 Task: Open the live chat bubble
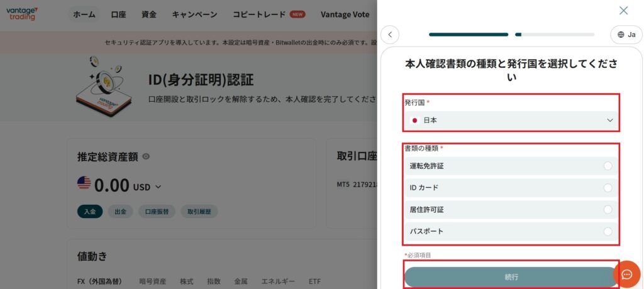(x=627, y=274)
